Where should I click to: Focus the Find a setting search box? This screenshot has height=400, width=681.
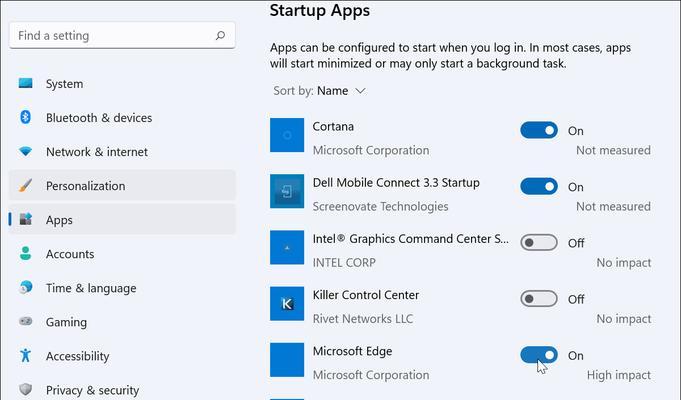(122, 35)
